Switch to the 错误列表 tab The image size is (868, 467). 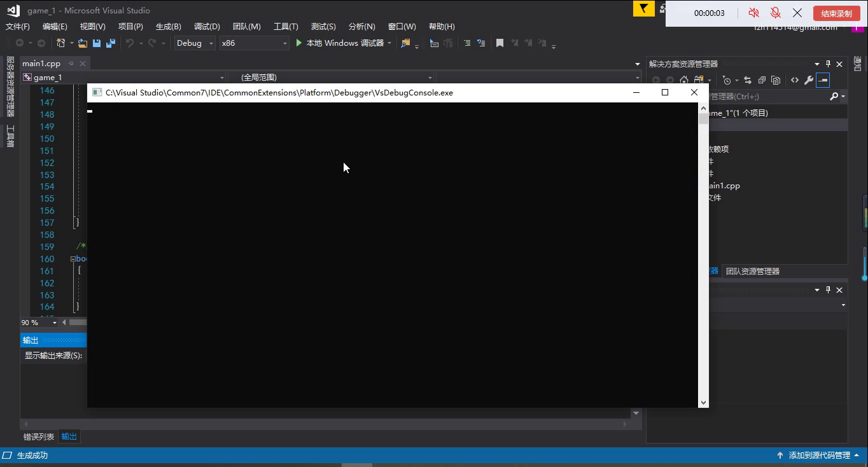39,436
